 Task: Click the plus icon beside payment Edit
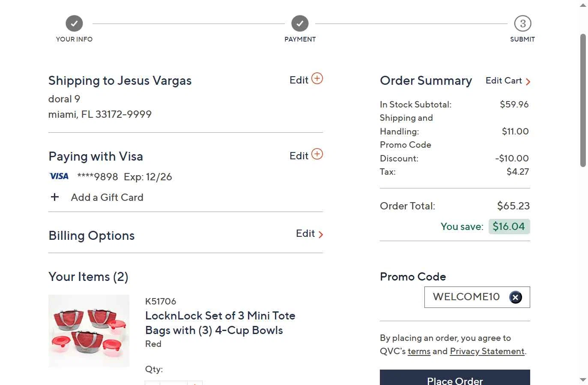pos(317,154)
